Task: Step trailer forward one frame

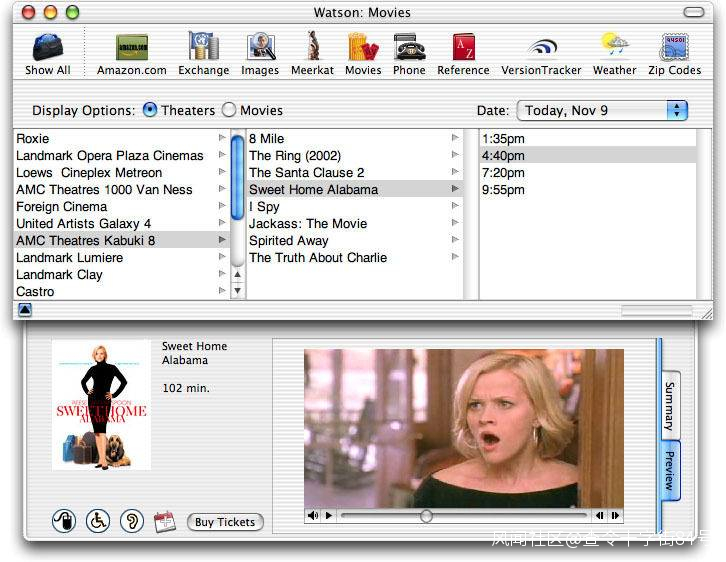Action: pos(615,515)
